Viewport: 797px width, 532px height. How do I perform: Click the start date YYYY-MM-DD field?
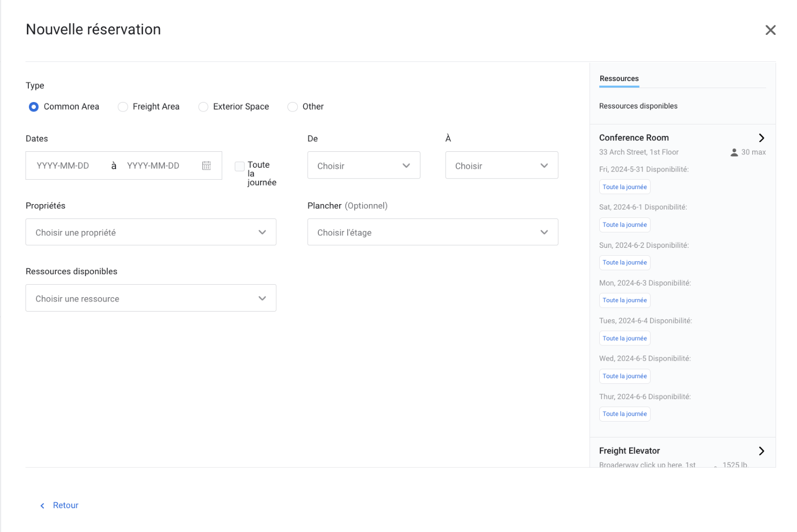63,166
